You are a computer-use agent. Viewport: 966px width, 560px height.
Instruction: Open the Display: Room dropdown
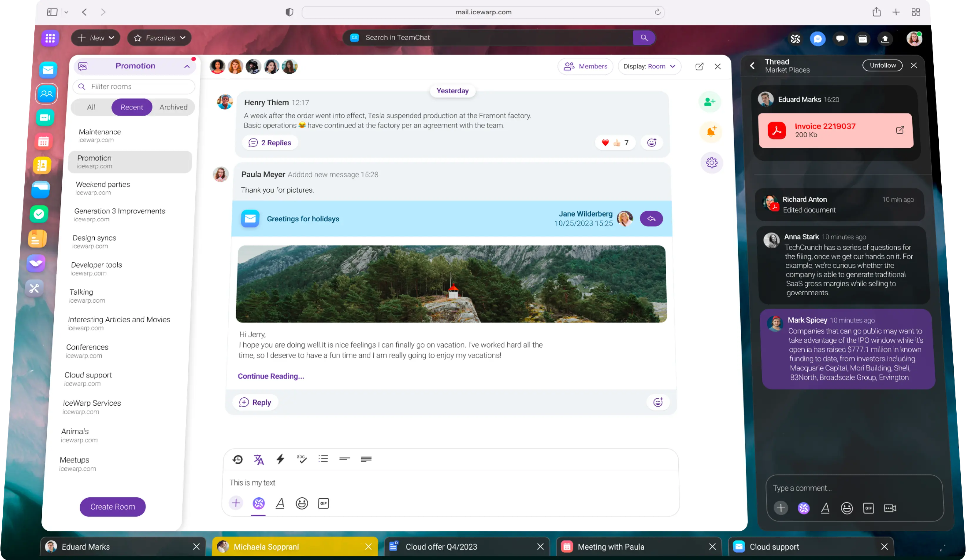[649, 66]
